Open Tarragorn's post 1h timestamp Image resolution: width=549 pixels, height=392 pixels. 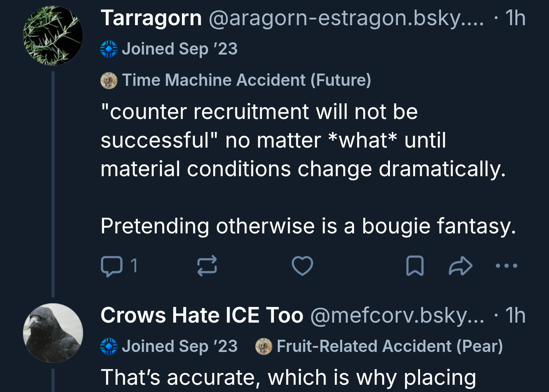(515, 18)
